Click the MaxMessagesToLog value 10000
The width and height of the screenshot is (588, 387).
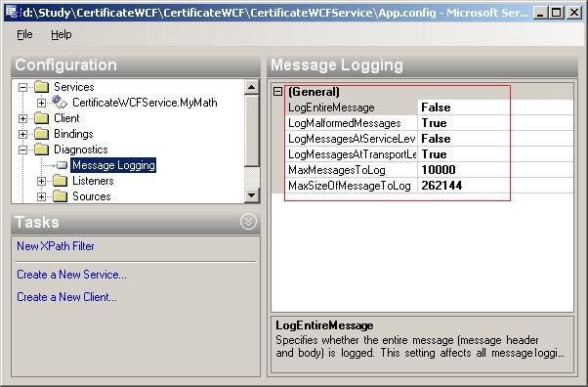439,170
